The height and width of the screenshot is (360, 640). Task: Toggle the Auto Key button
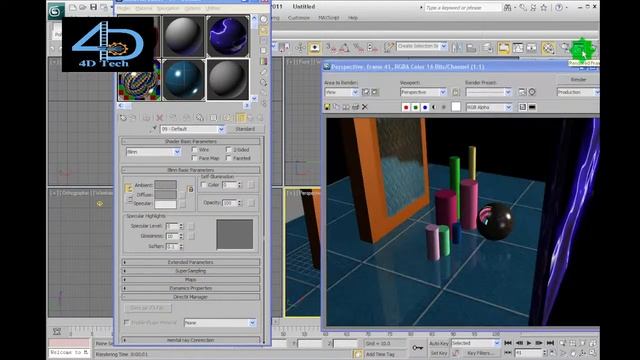439,343
